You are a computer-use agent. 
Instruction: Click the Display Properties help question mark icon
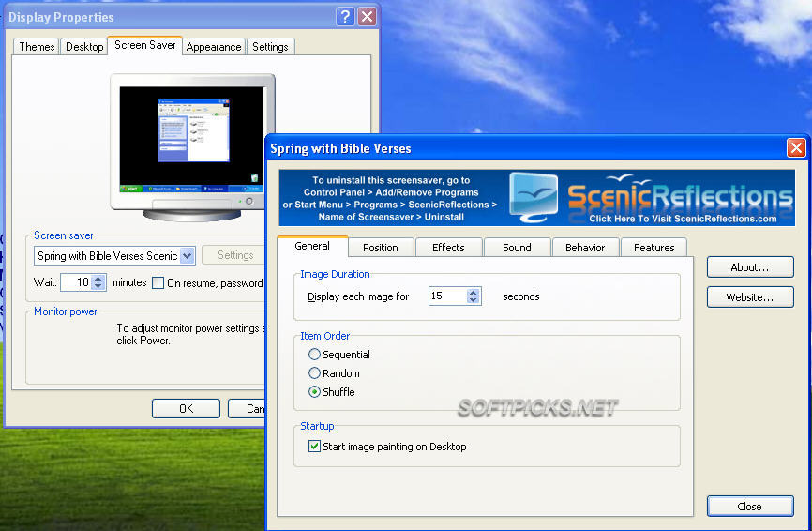pyautogui.click(x=346, y=17)
